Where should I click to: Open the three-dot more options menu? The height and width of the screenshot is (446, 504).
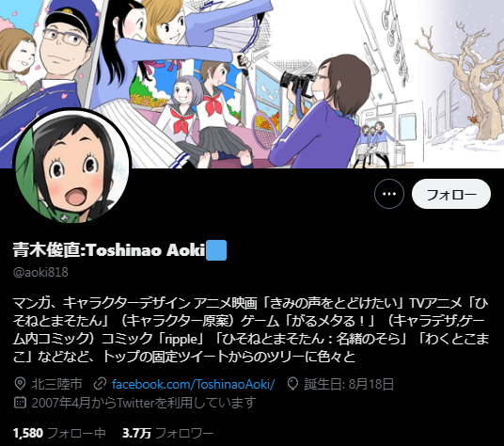point(389,194)
